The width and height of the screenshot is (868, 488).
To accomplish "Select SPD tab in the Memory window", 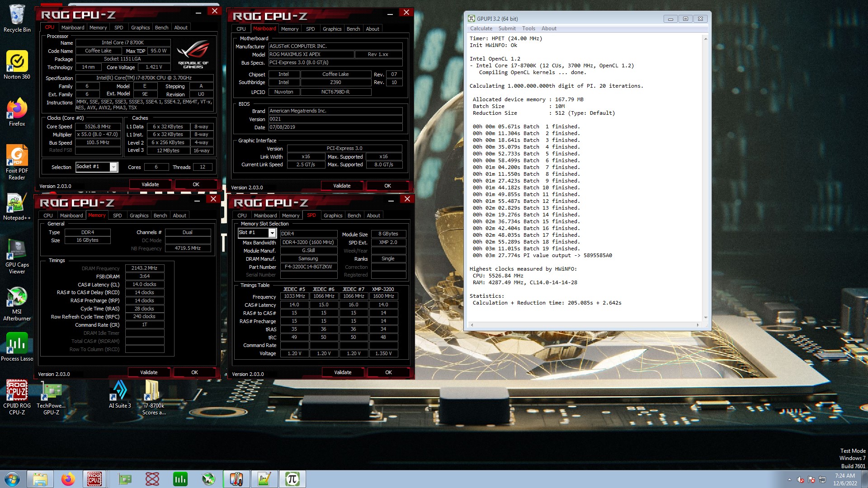I will pyautogui.click(x=117, y=216).
